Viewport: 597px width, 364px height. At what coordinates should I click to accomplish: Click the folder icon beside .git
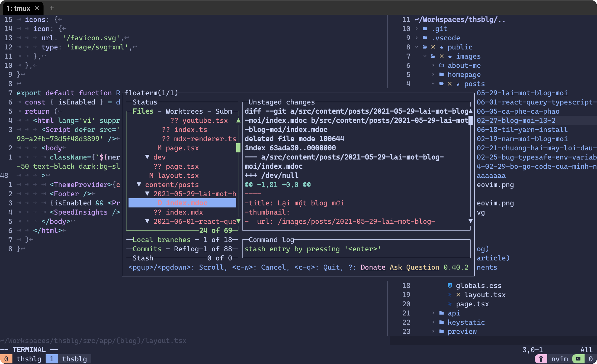(x=425, y=29)
